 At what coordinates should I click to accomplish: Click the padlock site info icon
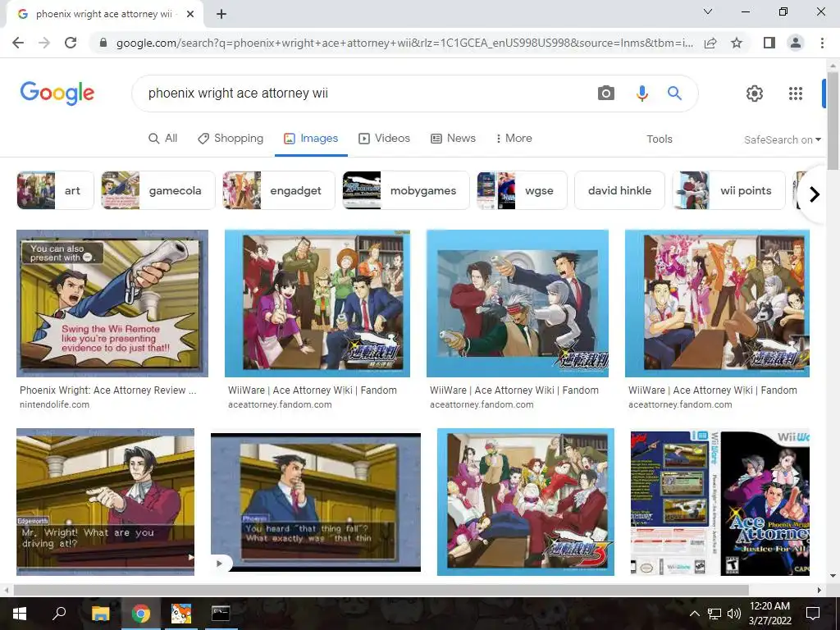(x=103, y=43)
